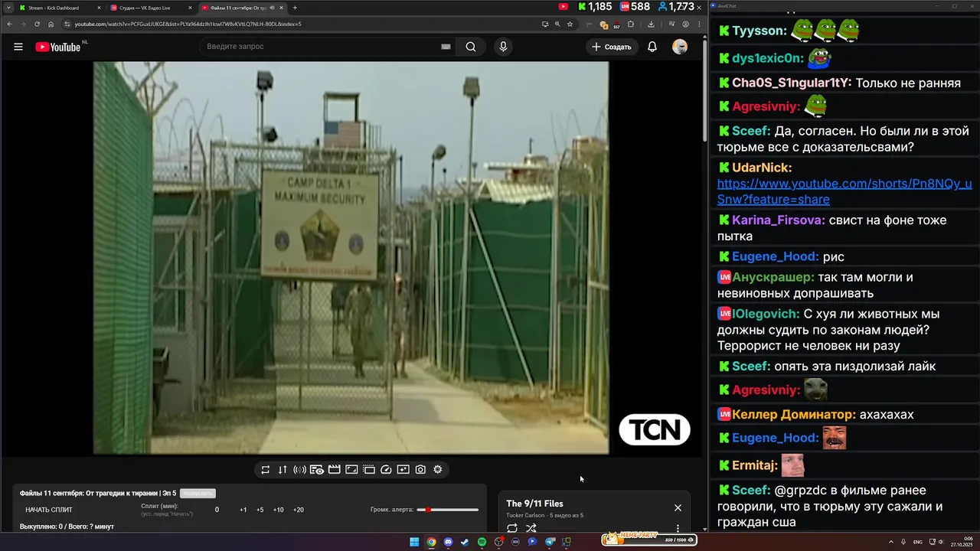980x551 pixels.
Task: Open the tab search dropdown arrow
Action: [8, 8]
